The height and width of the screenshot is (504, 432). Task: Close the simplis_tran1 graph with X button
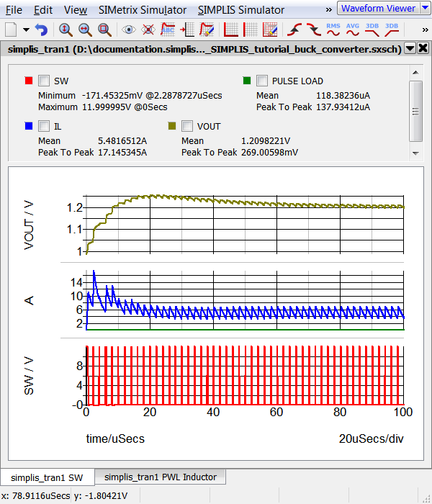[x=423, y=48]
